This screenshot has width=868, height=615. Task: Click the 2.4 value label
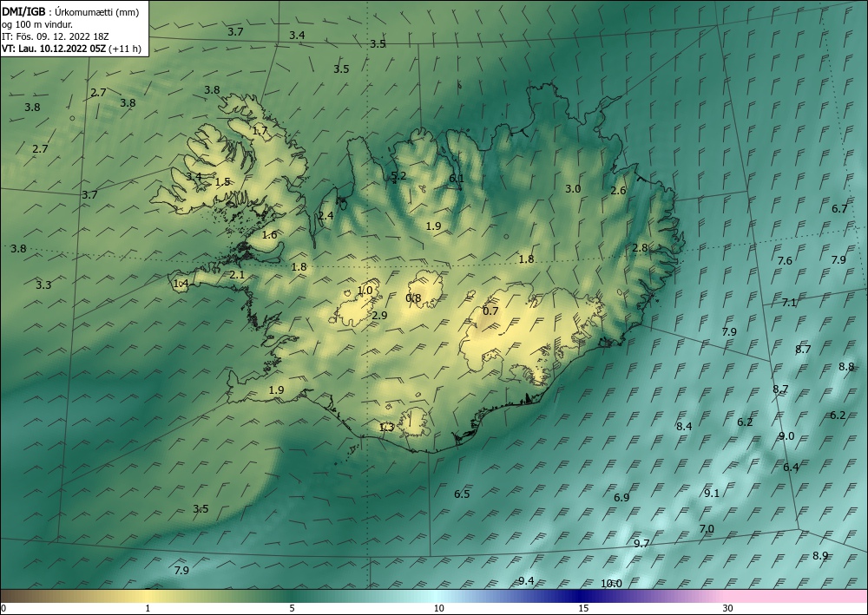coord(326,215)
